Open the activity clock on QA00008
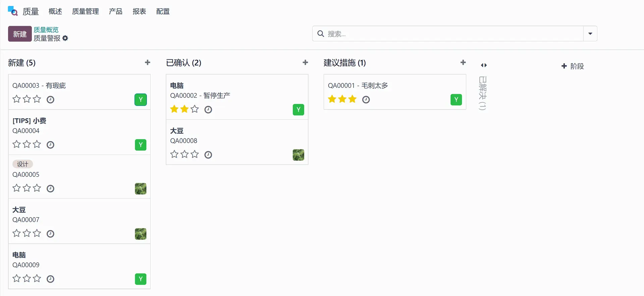This screenshot has width=644, height=296. coord(208,155)
